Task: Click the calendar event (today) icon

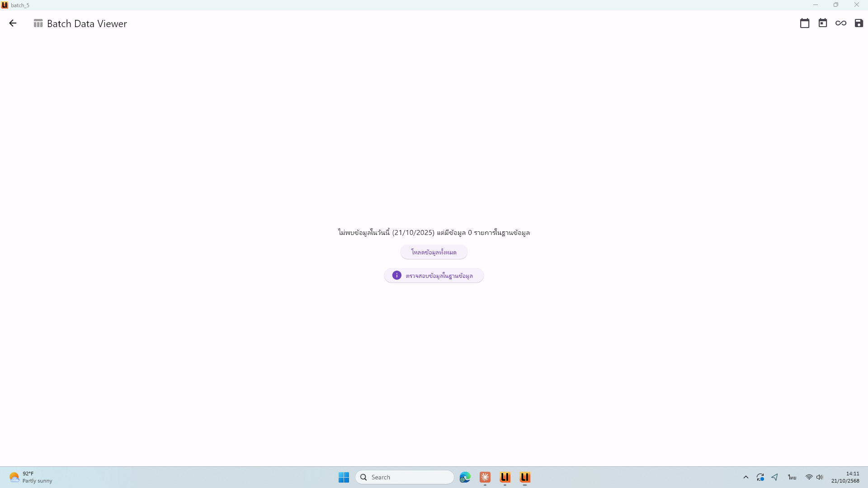Action: pos(823,23)
